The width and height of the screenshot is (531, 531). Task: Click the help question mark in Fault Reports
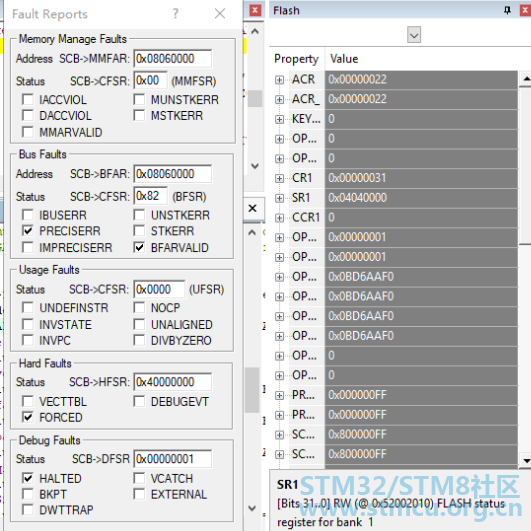pos(175,14)
